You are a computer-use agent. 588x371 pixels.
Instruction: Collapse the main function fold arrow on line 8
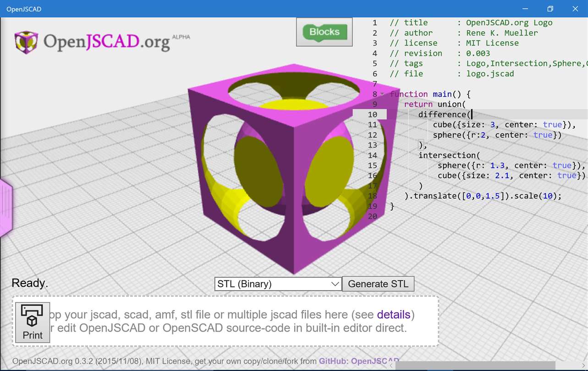[383, 94]
